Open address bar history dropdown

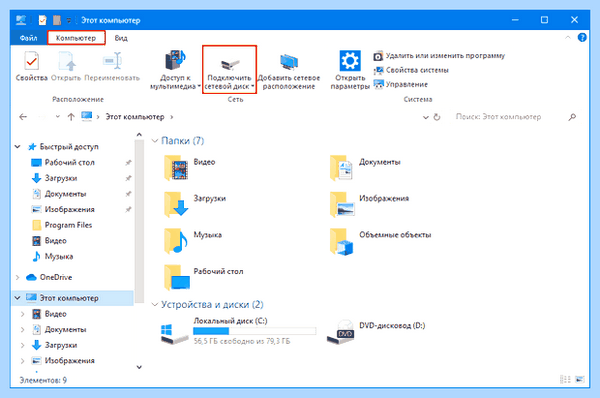coord(426,117)
